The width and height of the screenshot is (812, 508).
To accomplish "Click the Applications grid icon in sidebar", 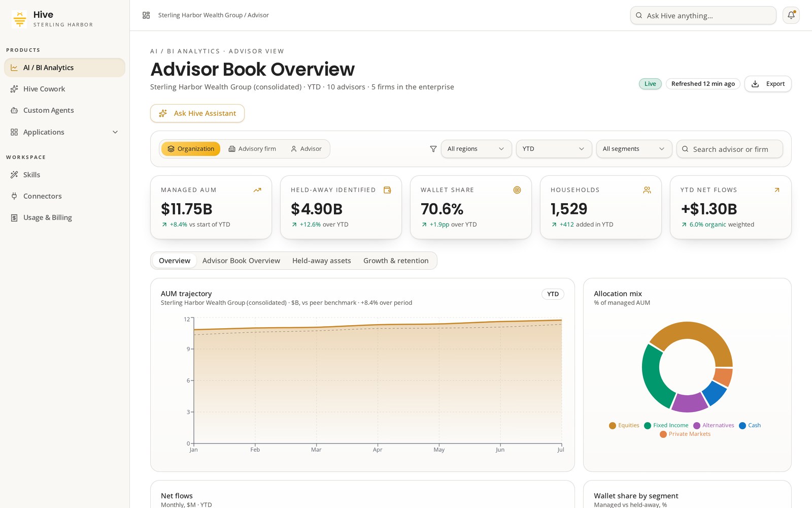I will tap(14, 132).
